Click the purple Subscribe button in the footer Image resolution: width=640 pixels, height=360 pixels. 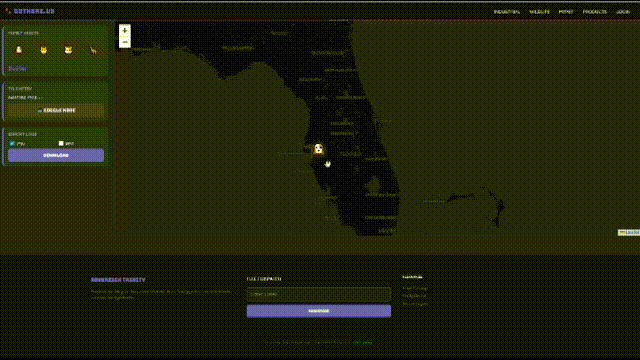tap(319, 311)
